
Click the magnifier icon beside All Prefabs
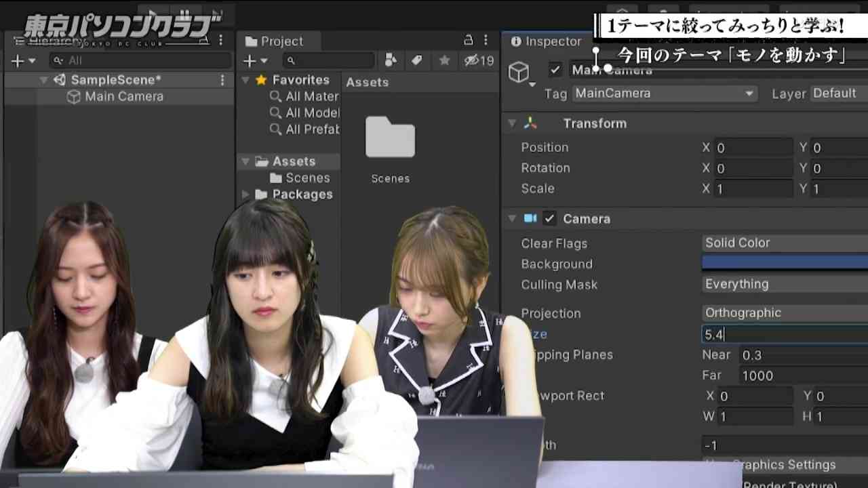[x=275, y=129]
